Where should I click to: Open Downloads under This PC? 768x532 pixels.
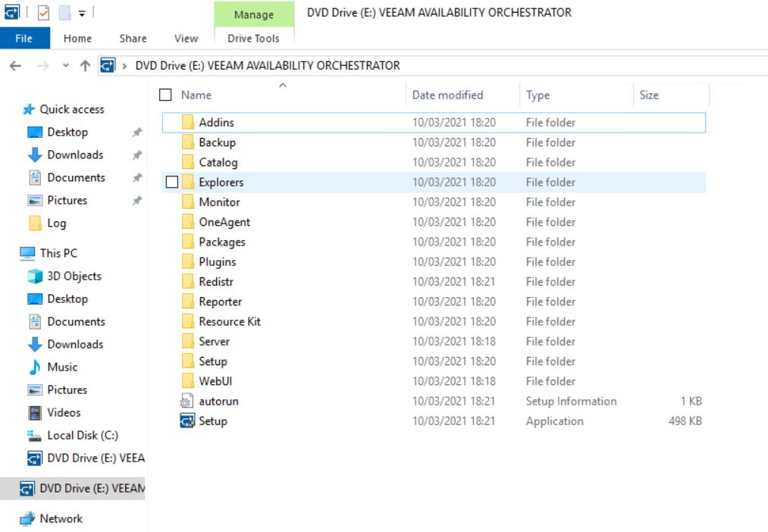tap(75, 345)
